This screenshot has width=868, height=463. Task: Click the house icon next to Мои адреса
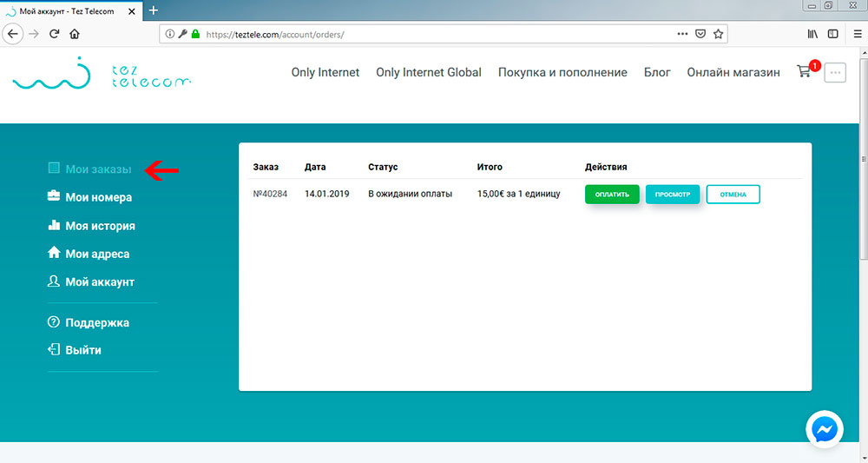tap(54, 253)
